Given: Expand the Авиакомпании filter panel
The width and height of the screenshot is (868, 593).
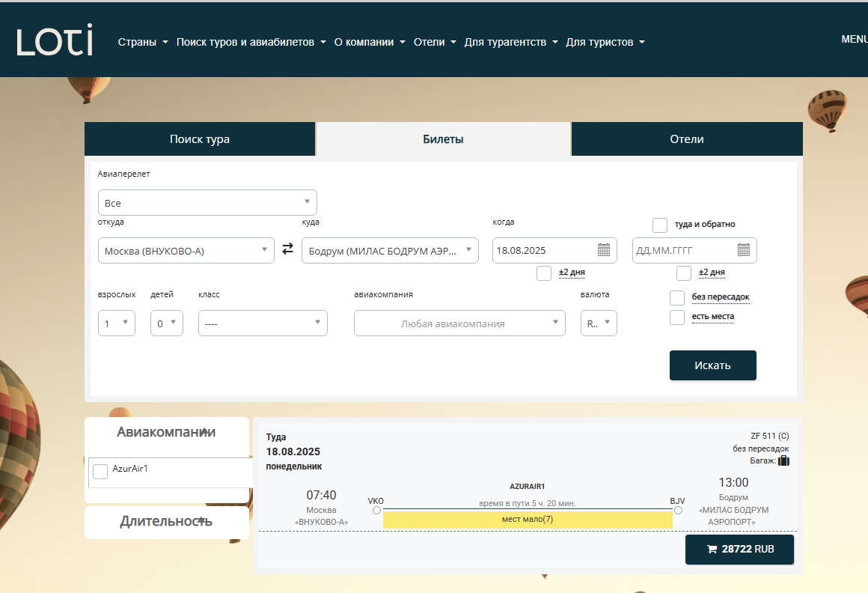Looking at the screenshot, I should point(167,432).
